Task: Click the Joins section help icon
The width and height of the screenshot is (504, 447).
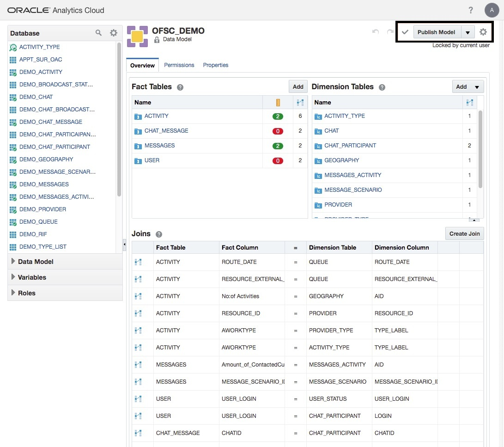Action: pyautogui.click(x=159, y=234)
